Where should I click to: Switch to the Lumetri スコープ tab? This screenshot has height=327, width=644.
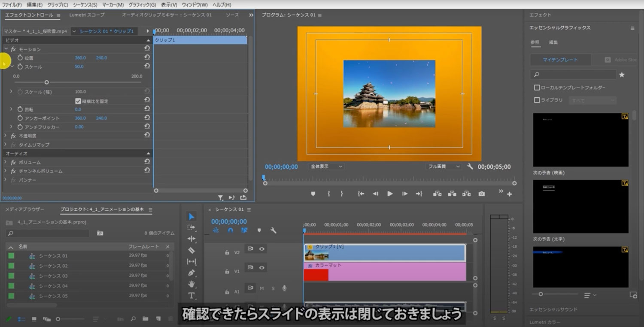click(x=87, y=15)
